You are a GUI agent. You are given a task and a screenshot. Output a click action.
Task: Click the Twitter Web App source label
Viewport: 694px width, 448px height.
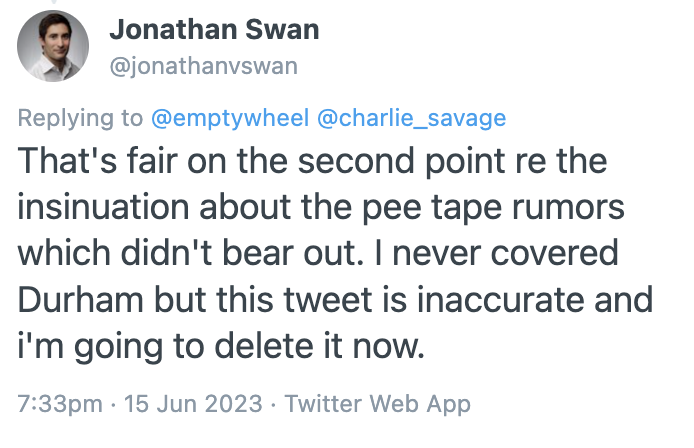pos(377,405)
